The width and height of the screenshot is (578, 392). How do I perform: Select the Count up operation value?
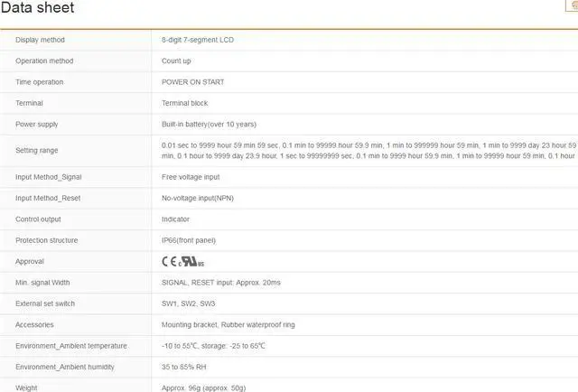tap(176, 61)
